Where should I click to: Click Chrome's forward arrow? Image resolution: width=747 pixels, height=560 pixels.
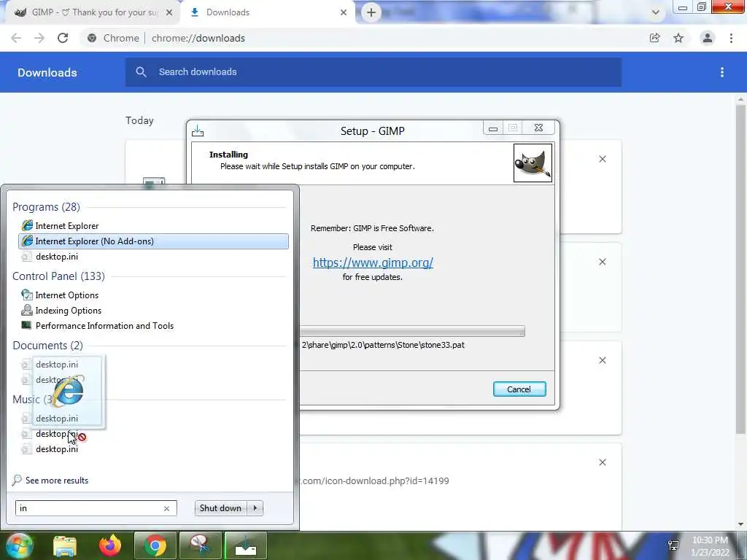point(39,38)
